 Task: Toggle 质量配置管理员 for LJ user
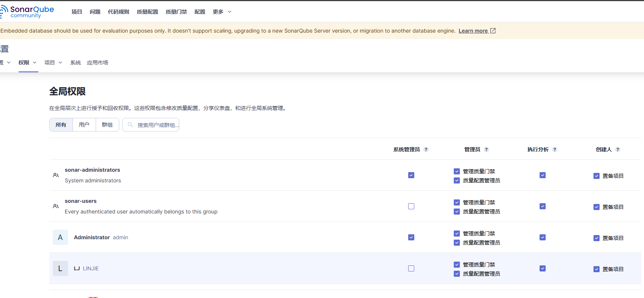point(457,274)
